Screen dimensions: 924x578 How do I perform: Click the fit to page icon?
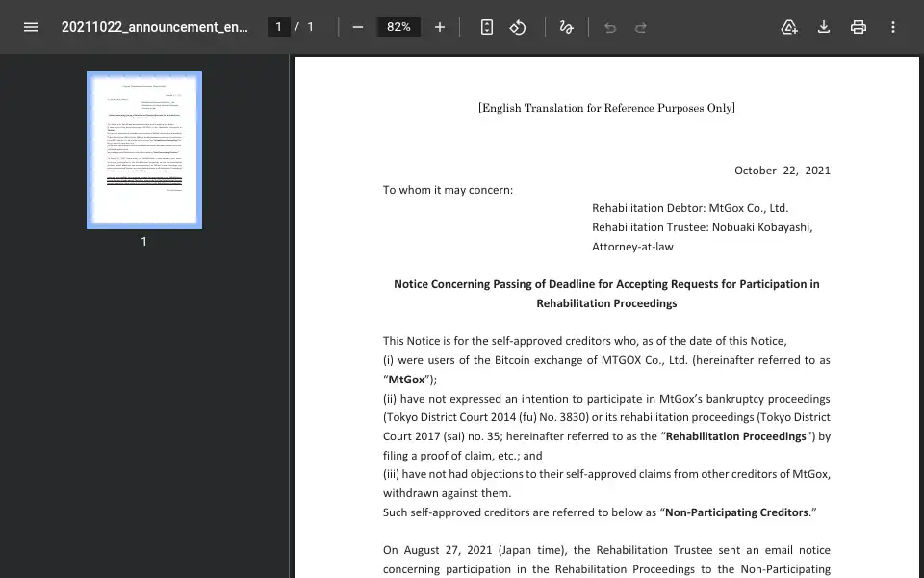487,27
